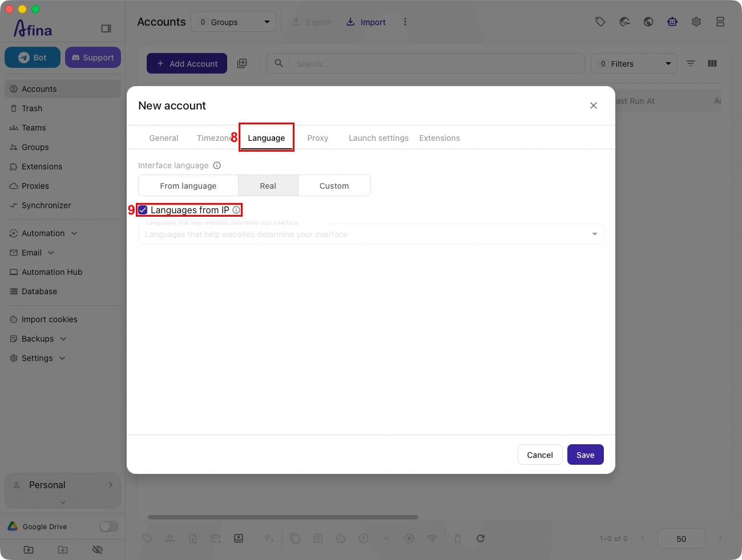Click the hidden-eye icon in sidebar footer
The image size is (742, 560).
98,550
